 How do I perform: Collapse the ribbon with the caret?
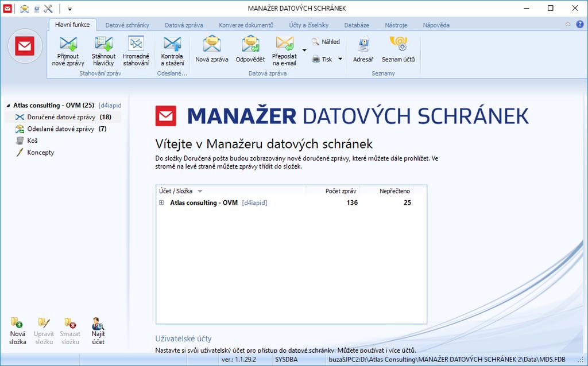pyautogui.click(x=568, y=24)
